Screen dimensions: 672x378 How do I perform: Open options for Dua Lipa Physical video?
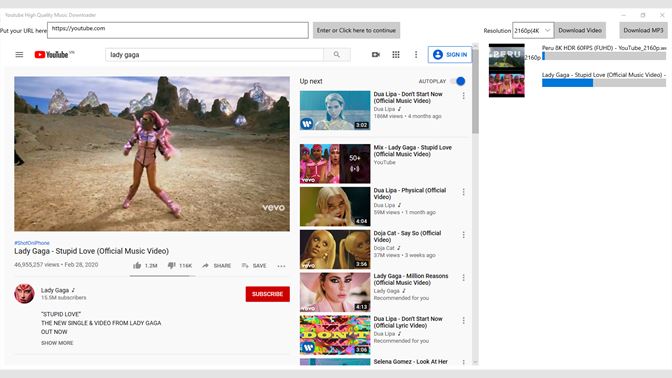[463, 192]
